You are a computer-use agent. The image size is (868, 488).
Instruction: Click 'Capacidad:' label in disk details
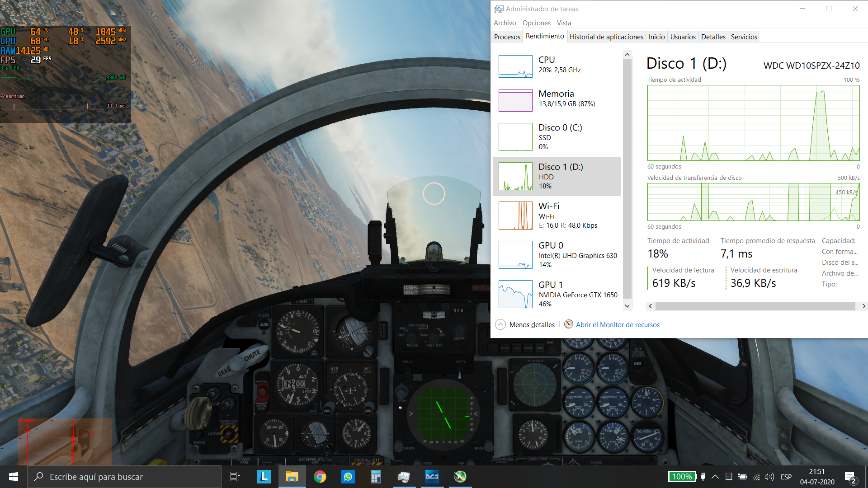(x=839, y=241)
